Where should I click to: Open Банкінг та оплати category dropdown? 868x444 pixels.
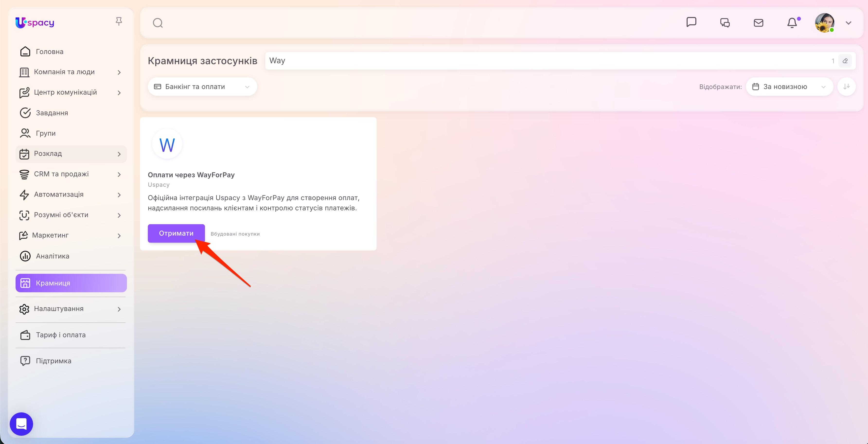202,87
